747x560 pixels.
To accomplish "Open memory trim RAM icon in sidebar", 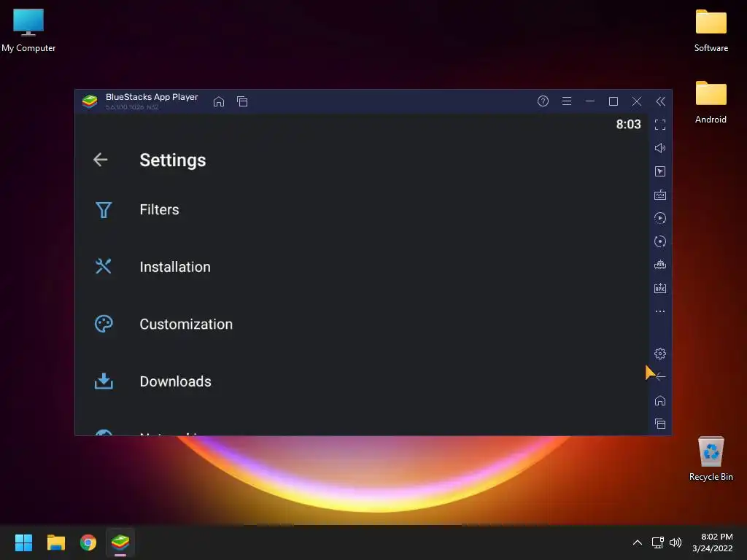I will coord(659,265).
